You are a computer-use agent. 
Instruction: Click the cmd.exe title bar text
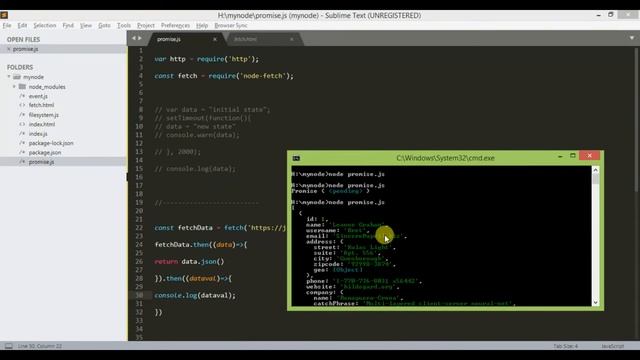[445, 158]
